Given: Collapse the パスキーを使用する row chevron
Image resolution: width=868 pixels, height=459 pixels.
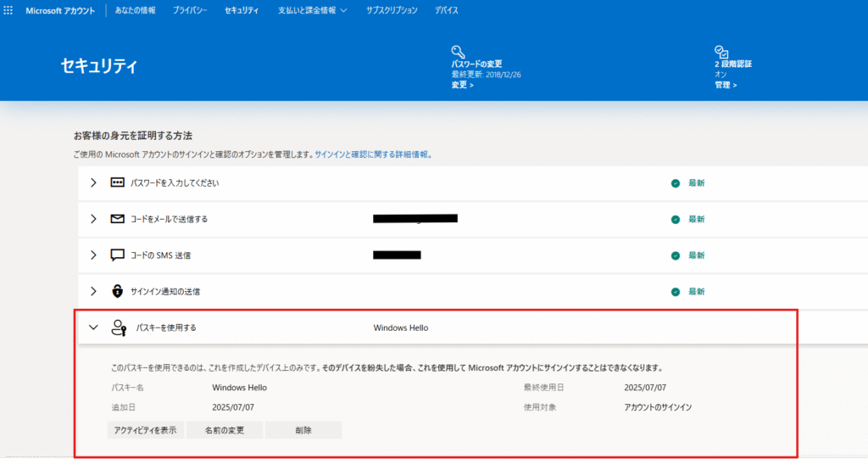Looking at the screenshot, I should click(93, 327).
